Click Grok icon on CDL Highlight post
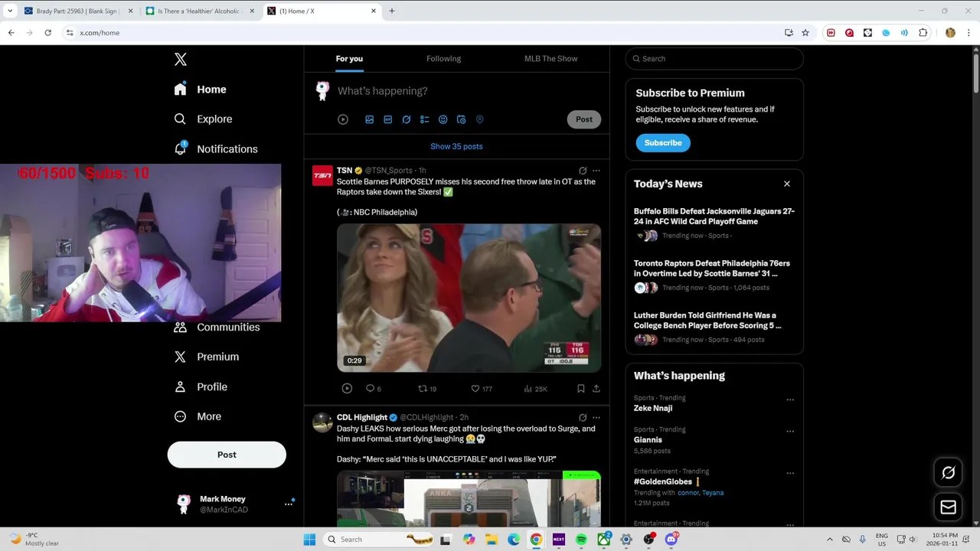The image size is (980, 551). 583,418
